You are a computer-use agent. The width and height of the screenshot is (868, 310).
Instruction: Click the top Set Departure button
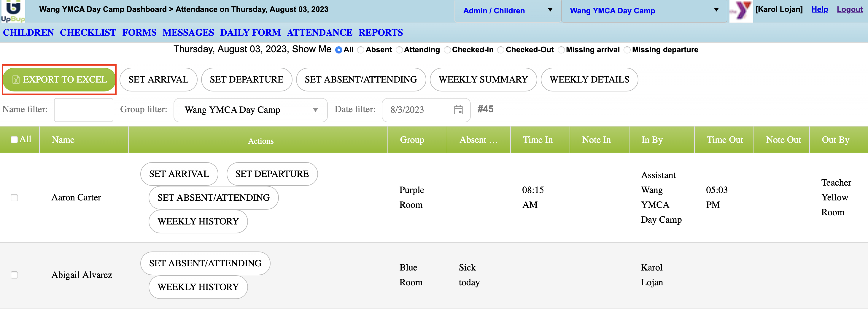246,80
